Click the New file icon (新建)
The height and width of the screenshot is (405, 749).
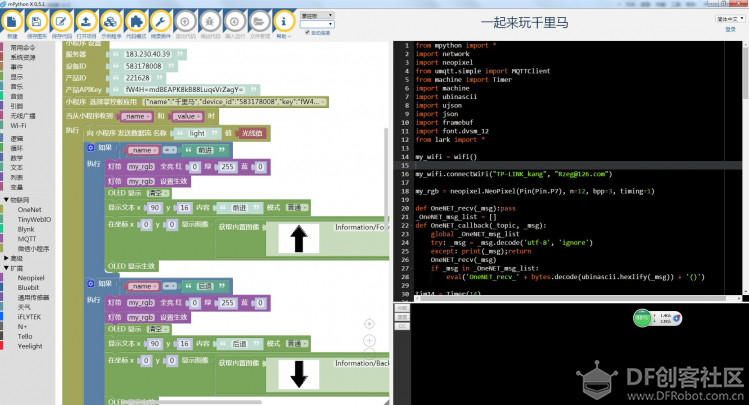coord(11,22)
